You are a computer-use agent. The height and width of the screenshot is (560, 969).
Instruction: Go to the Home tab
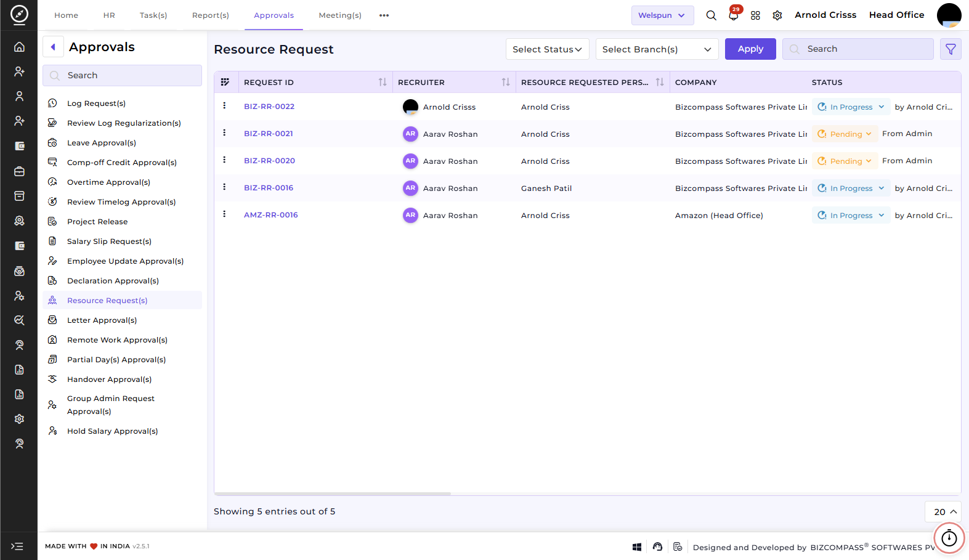tap(66, 15)
